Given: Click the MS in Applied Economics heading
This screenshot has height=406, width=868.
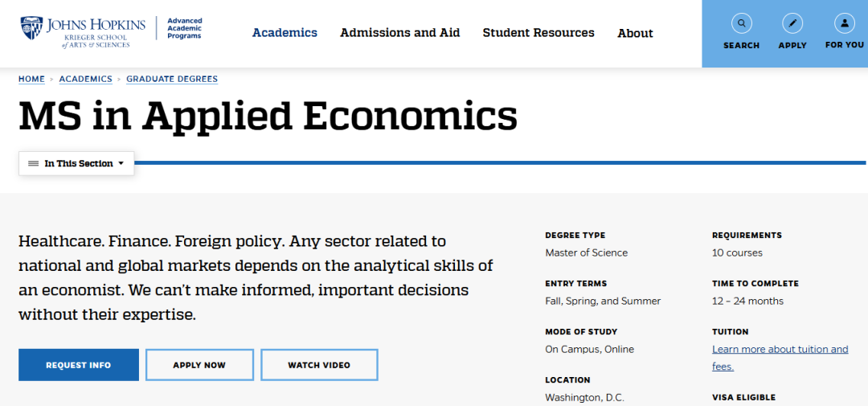Looking at the screenshot, I should pyautogui.click(x=268, y=115).
